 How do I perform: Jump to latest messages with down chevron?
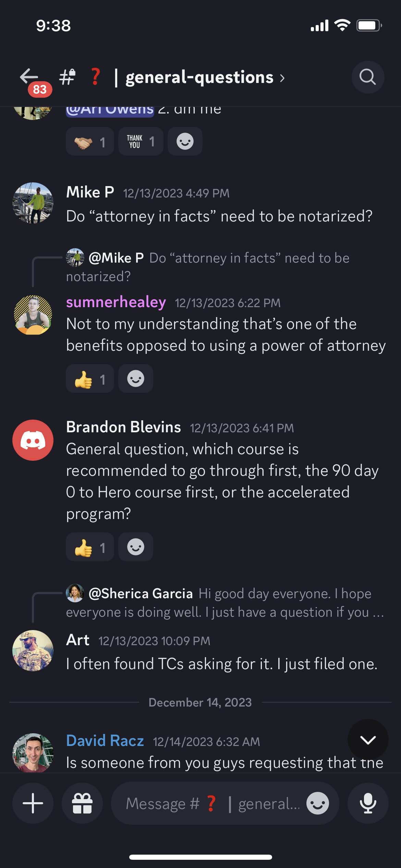pyautogui.click(x=368, y=739)
